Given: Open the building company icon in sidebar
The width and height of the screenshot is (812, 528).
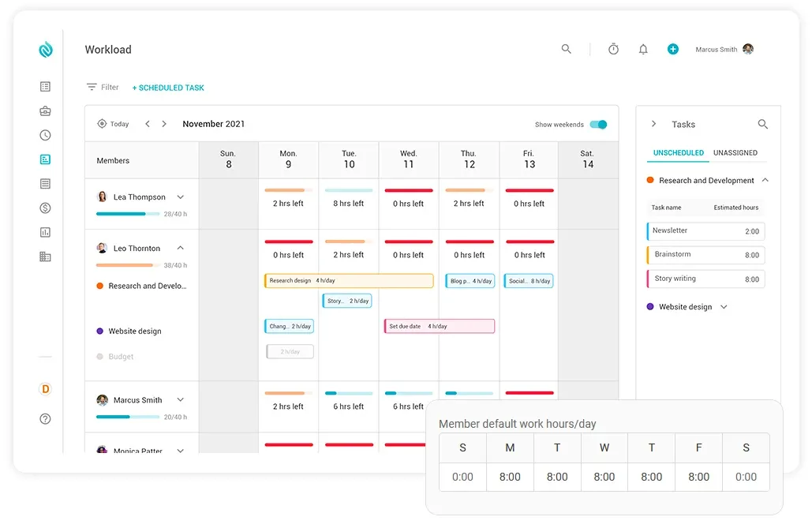Looking at the screenshot, I should pyautogui.click(x=45, y=257).
